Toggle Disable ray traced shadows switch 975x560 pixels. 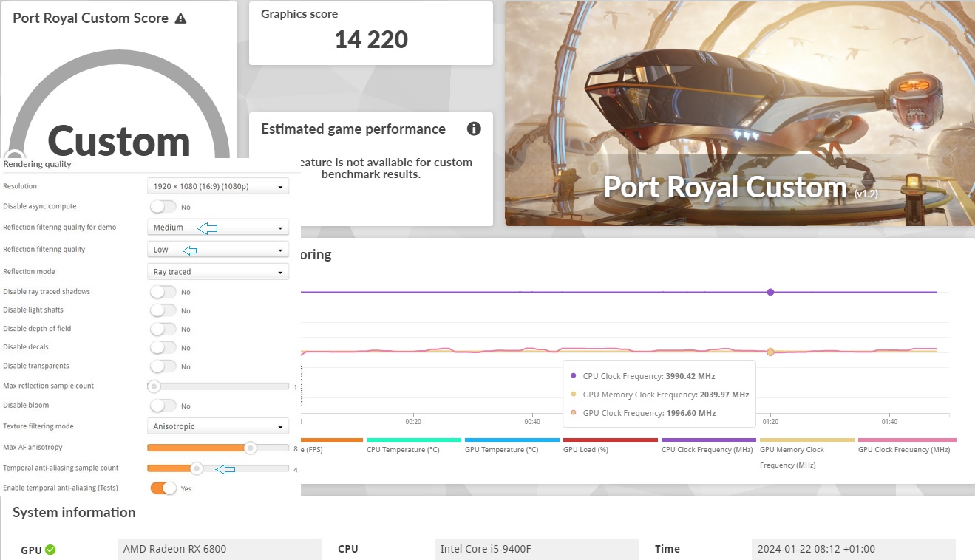tap(163, 292)
